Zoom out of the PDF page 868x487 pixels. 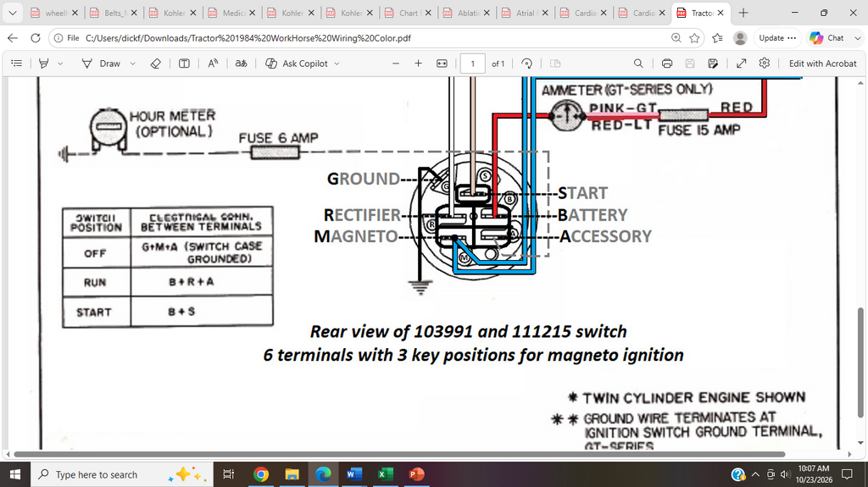tap(396, 64)
